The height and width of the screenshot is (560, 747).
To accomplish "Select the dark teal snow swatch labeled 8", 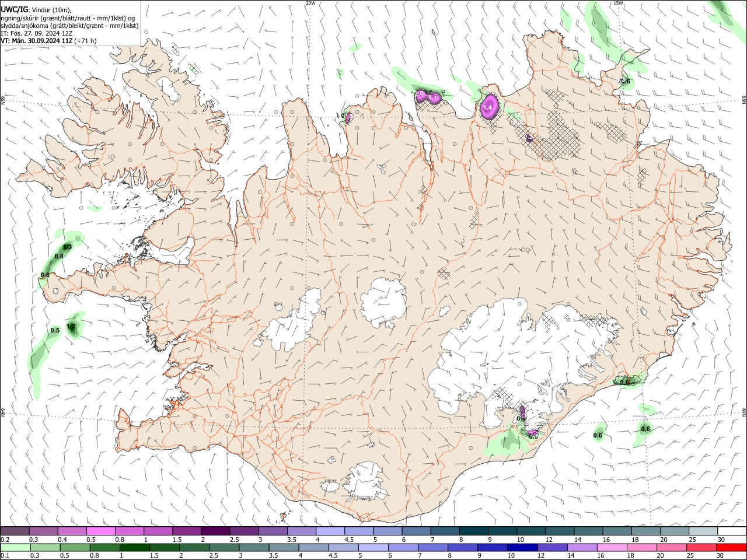I will 473,531.
